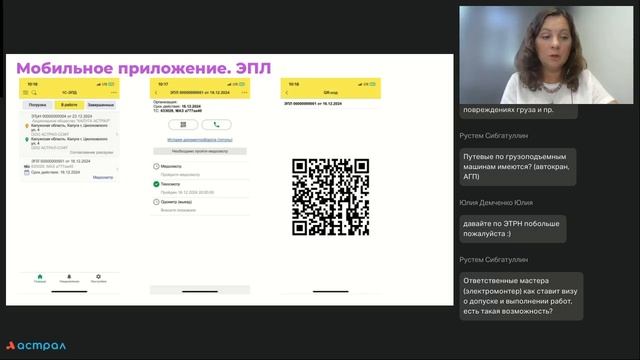Expand the ЭПЛ card chevron

(117, 169)
